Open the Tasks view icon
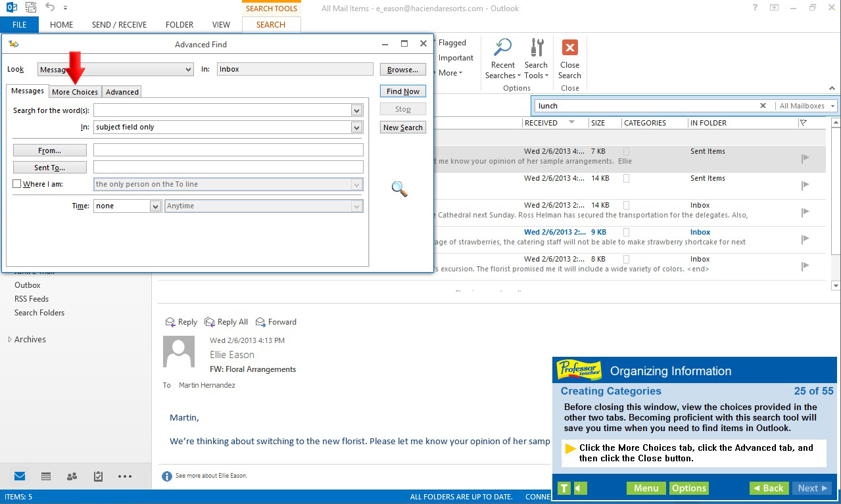Screen dimensions: 841x504 (x=97, y=476)
